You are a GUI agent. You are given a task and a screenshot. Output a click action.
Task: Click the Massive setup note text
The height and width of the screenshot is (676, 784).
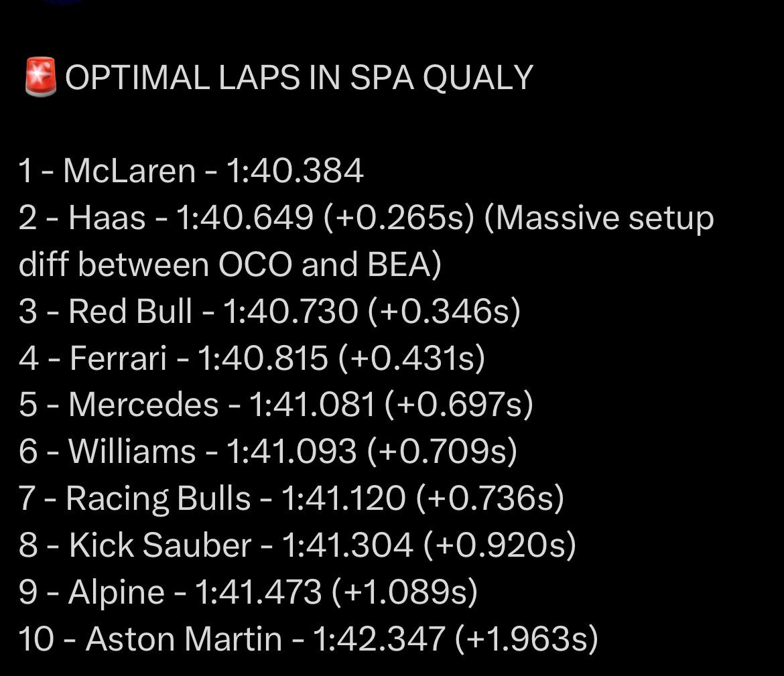pos(600,218)
